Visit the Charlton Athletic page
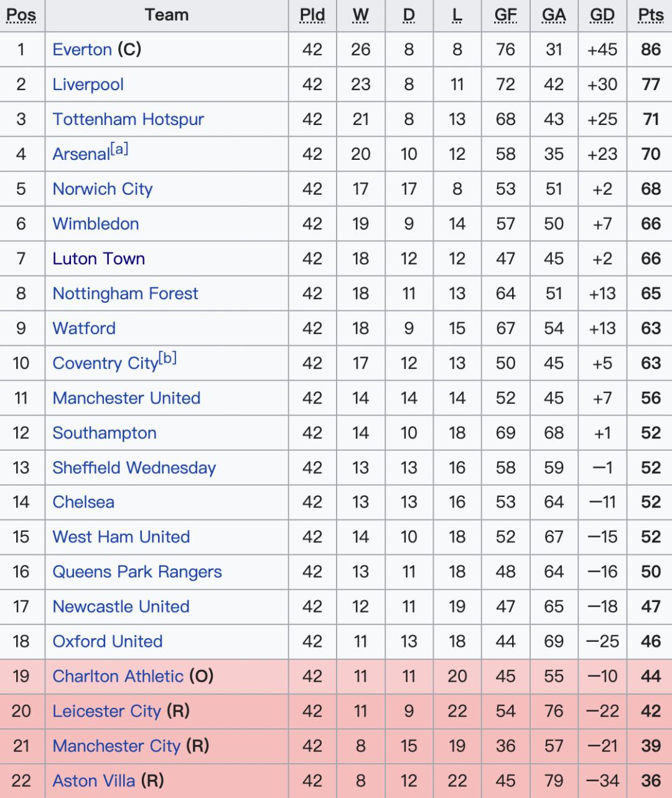This screenshot has height=798, width=672. pyautogui.click(x=118, y=676)
